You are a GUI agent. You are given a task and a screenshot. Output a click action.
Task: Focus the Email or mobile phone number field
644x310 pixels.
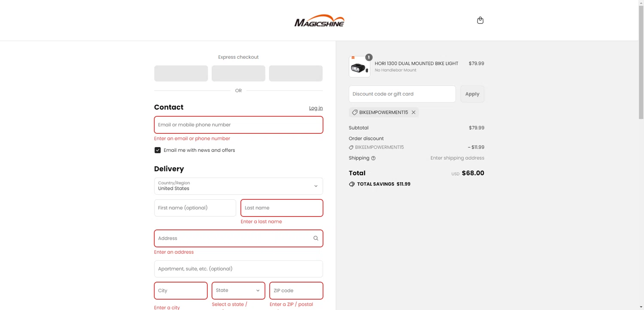[x=238, y=125]
